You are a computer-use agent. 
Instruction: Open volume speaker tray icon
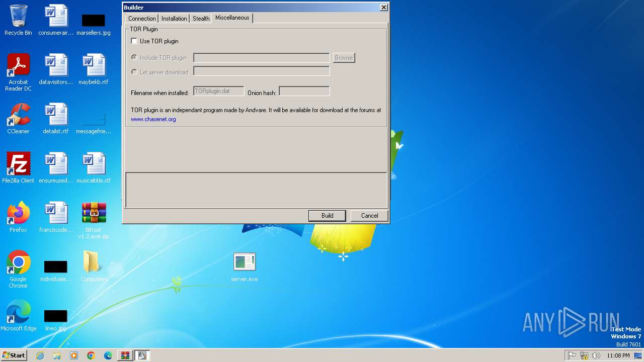[x=596, y=355]
